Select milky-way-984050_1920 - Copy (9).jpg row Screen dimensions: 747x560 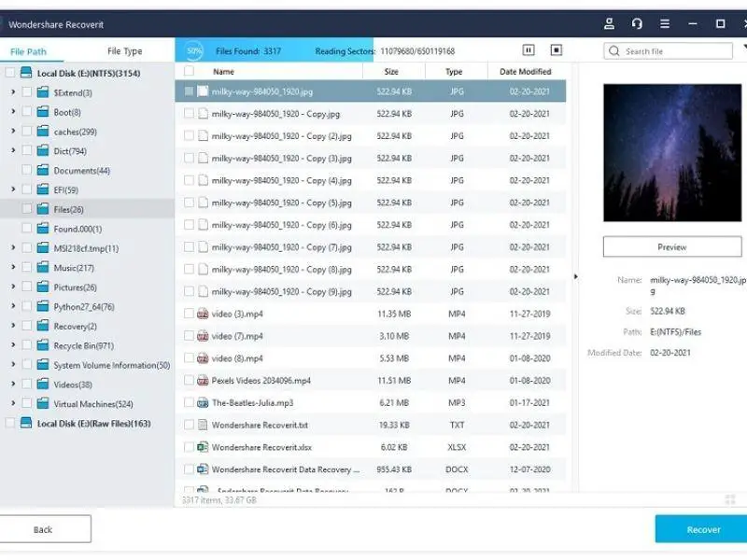click(371, 291)
